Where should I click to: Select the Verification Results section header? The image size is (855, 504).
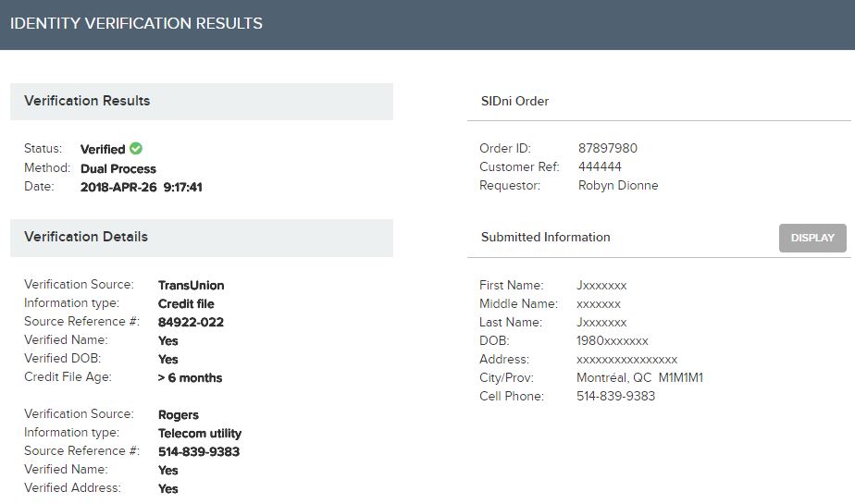[202, 102]
